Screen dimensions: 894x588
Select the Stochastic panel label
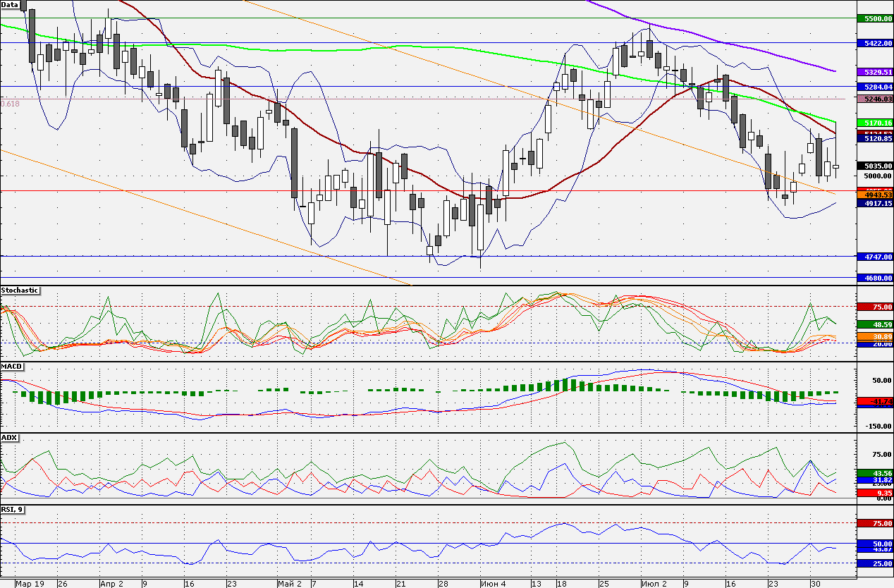click(20, 290)
